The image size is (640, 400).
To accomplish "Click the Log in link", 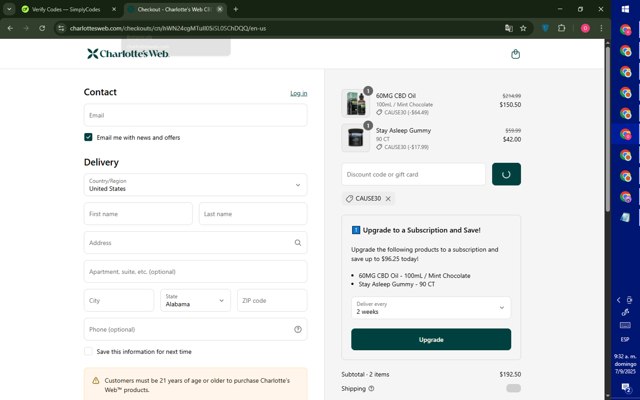I will point(299,93).
